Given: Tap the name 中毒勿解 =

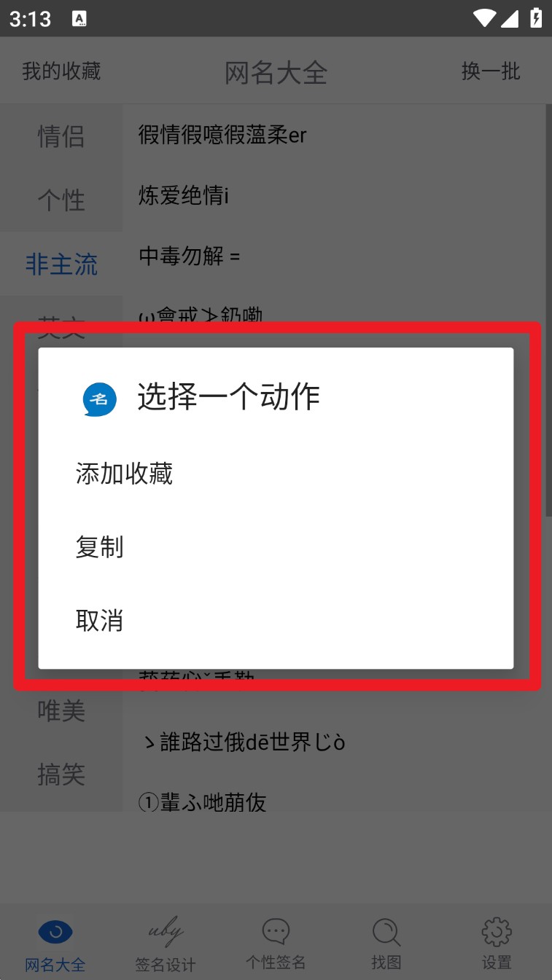Looking at the screenshot, I should pos(189,256).
